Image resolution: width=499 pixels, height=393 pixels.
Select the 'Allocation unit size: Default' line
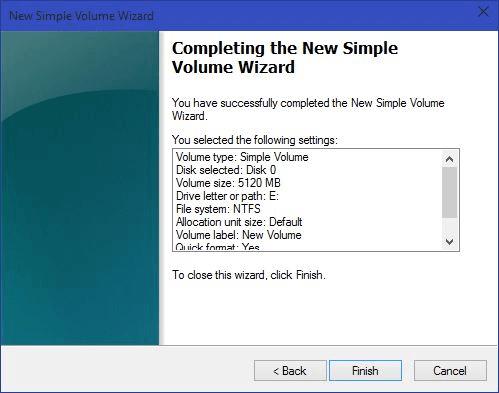(239, 222)
